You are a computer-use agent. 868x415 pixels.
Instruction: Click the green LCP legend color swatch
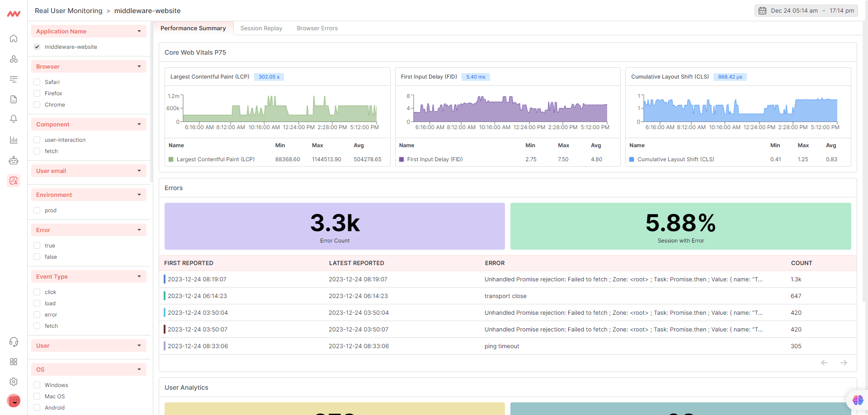point(171,159)
